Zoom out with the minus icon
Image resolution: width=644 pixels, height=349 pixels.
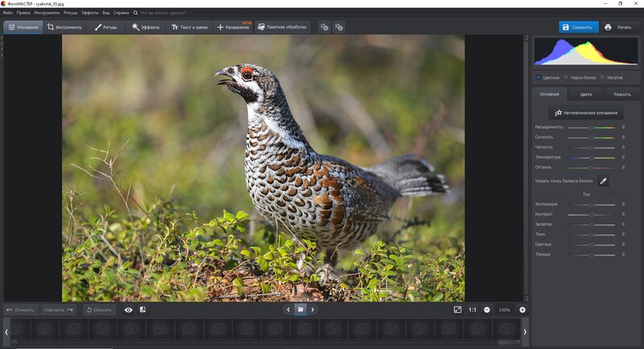tap(487, 310)
